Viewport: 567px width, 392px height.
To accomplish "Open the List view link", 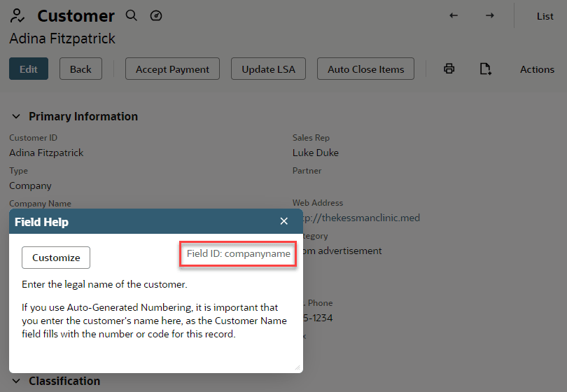I will click(x=545, y=16).
